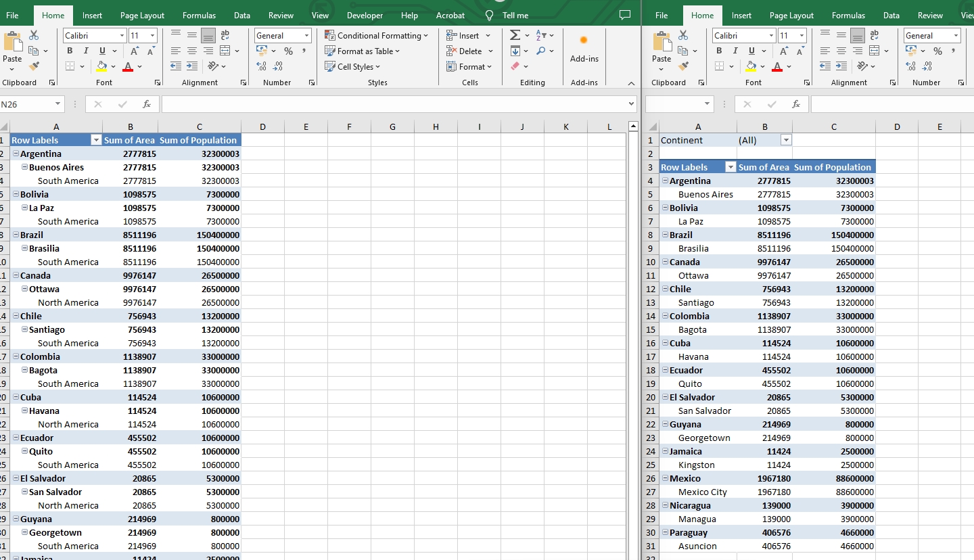974x560 pixels.
Task: Toggle Bold in the left window
Action: coord(70,51)
